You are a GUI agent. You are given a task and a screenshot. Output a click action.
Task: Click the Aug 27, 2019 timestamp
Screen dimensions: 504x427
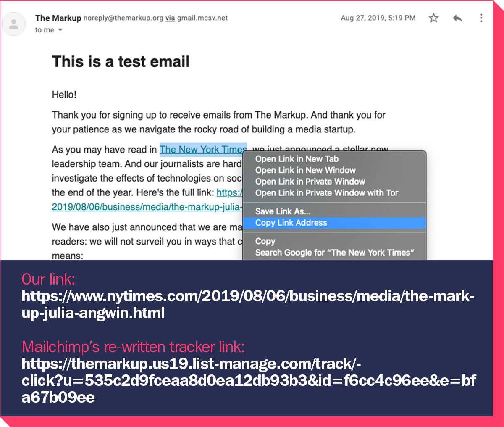coord(378,18)
